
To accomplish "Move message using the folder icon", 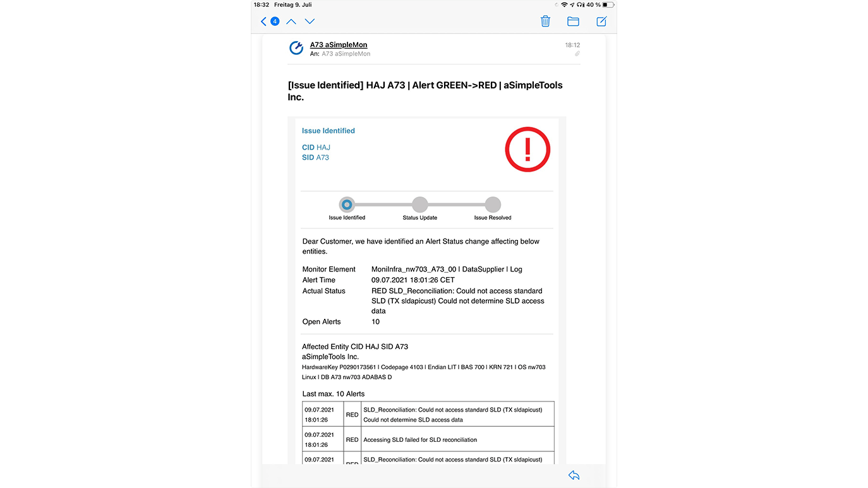I will click(573, 21).
